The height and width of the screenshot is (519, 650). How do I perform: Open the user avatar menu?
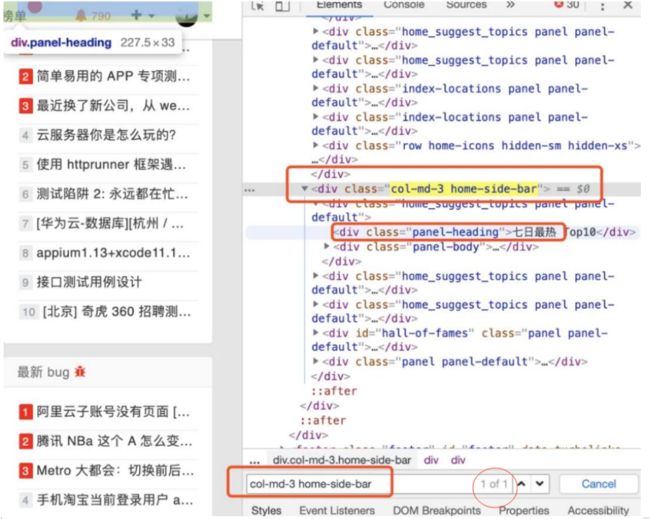(192, 17)
